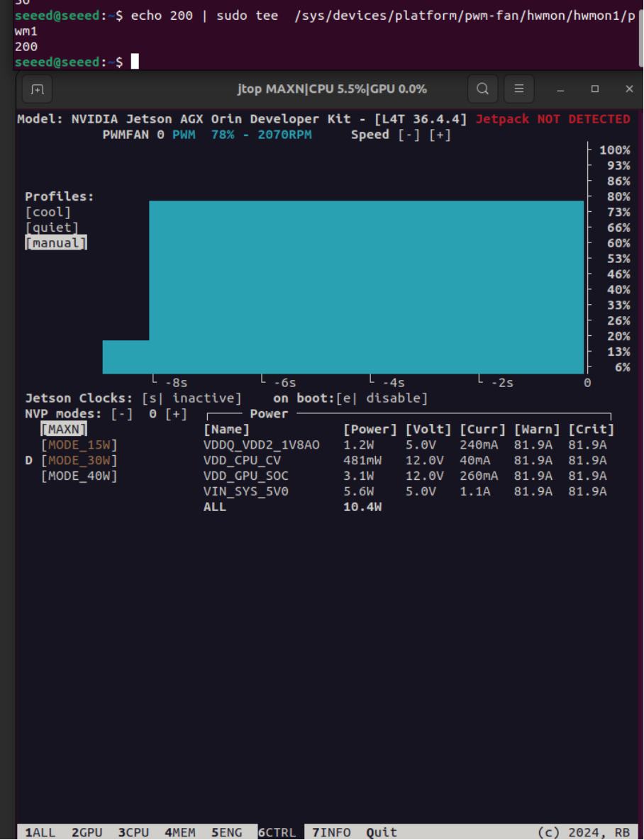Switch to the 2GPU tab
The height and width of the screenshot is (840, 644).
pos(87,832)
